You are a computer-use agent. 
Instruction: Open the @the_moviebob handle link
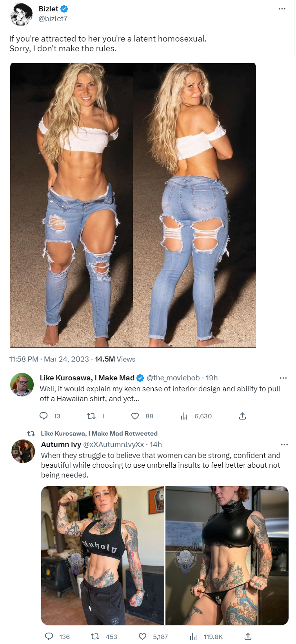[x=173, y=378]
